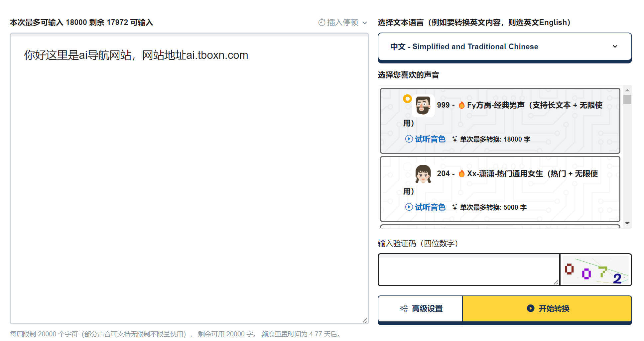Click the 试听音色 link for voice 999
The height and width of the screenshot is (341, 644).
coord(430,139)
